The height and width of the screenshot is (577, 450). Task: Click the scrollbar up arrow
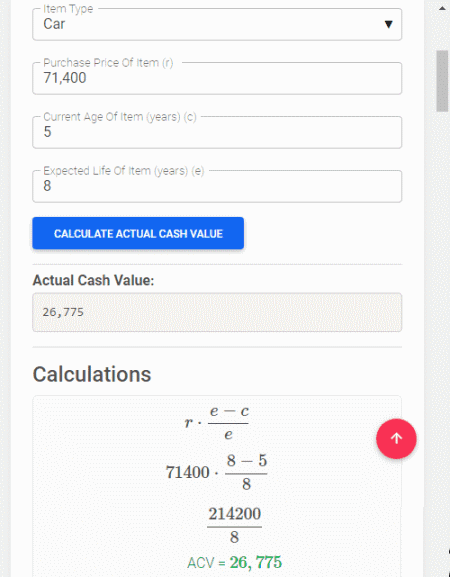point(442,8)
